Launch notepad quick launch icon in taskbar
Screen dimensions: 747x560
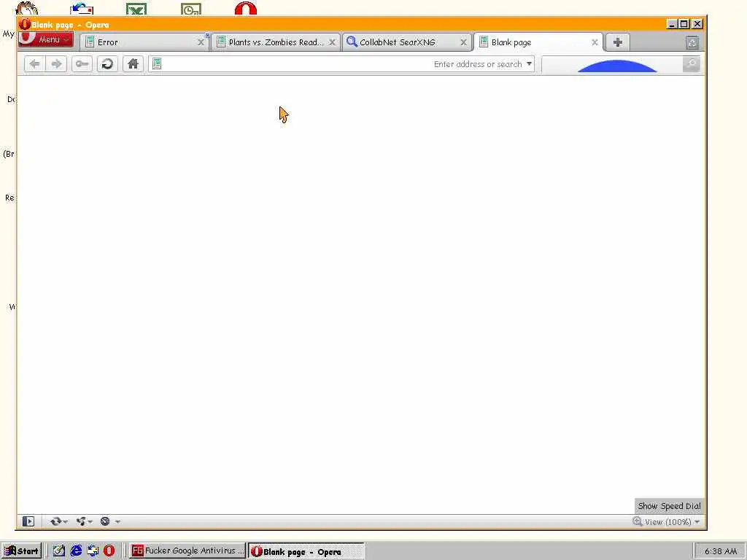point(59,551)
